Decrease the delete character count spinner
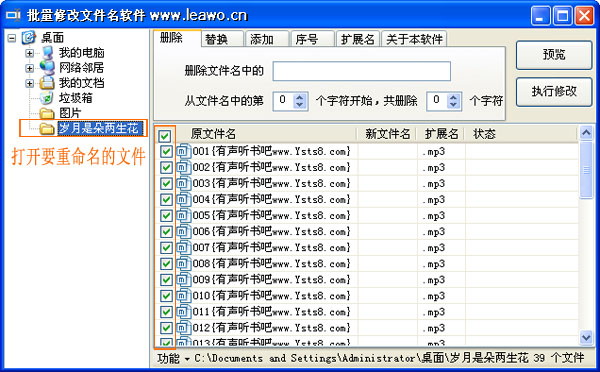 [x=453, y=105]
